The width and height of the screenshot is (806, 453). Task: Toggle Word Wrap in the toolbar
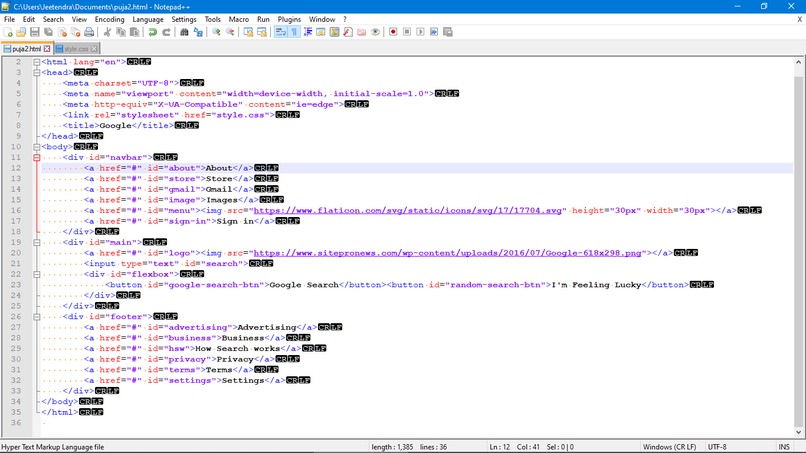point(280,32)
